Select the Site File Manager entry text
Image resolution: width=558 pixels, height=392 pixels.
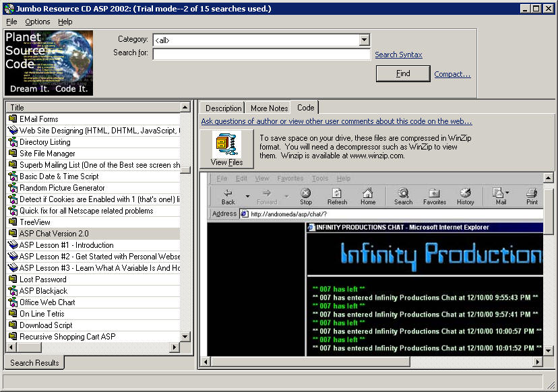coord(47,154)
